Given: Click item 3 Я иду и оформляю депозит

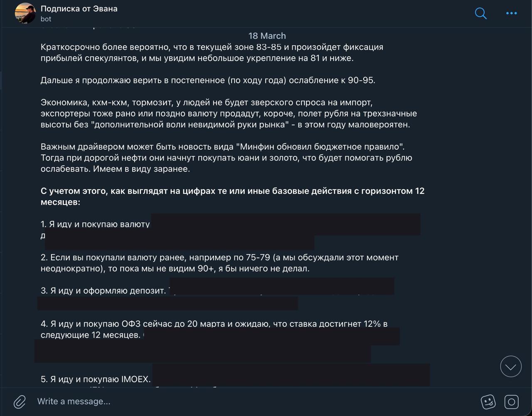Looking at the screenshot, I should [x=103, y=291].
